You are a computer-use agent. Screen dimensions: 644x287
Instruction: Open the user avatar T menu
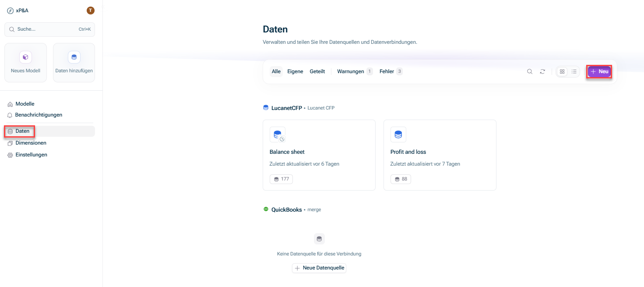91,11
